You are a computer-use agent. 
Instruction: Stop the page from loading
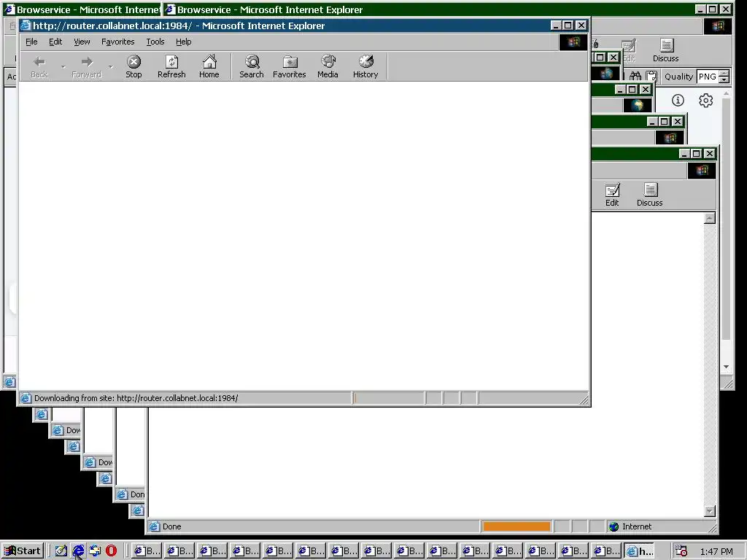[134, 66]
